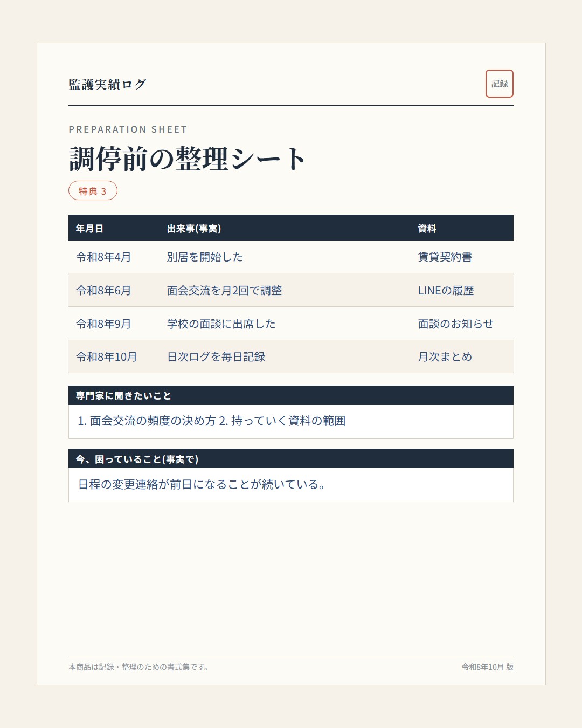This screenshot has width=582, height=728.
Task: Click the 専門家に聞きたいこと section header
Action: (x=291, y=395)
